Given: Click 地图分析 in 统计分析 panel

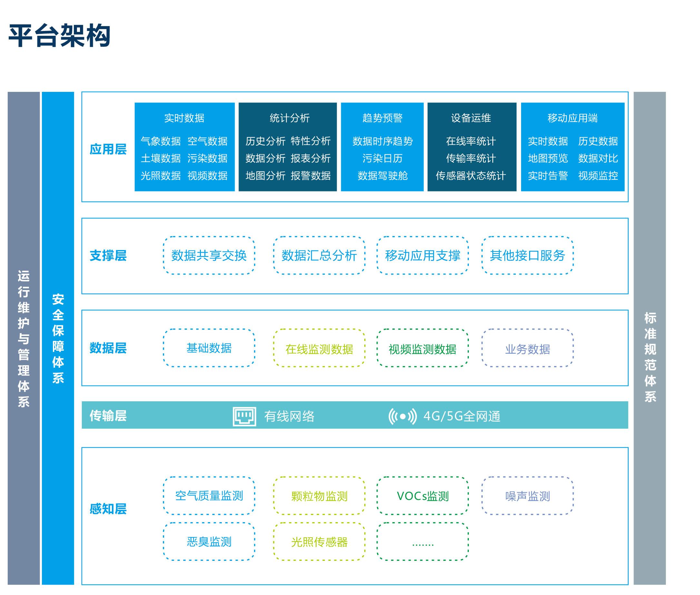Looking at the screenshot, I should point(265,176).
